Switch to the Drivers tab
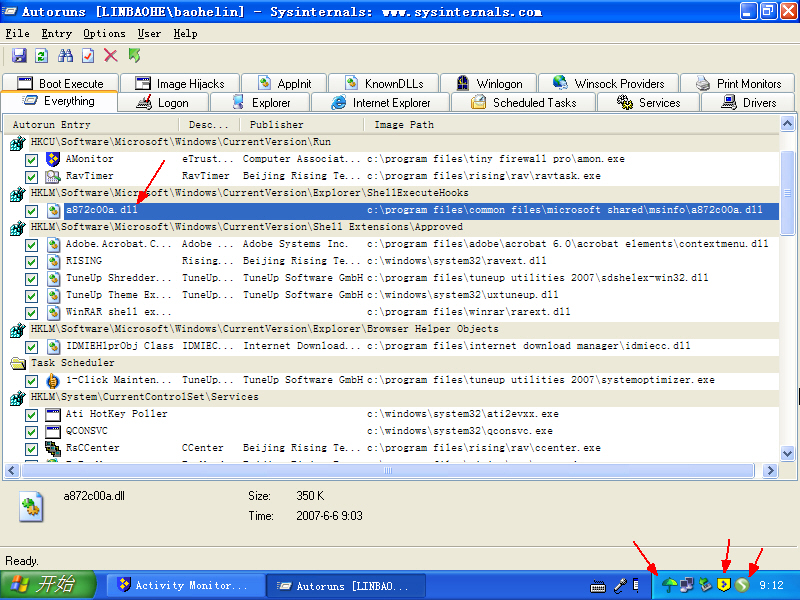 click(x=749, y=103)
